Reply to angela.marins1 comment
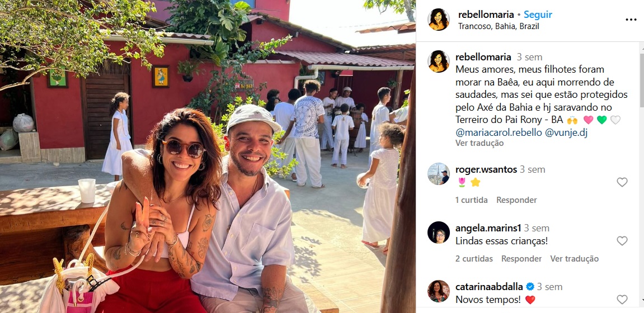 (x=521, y=259)
